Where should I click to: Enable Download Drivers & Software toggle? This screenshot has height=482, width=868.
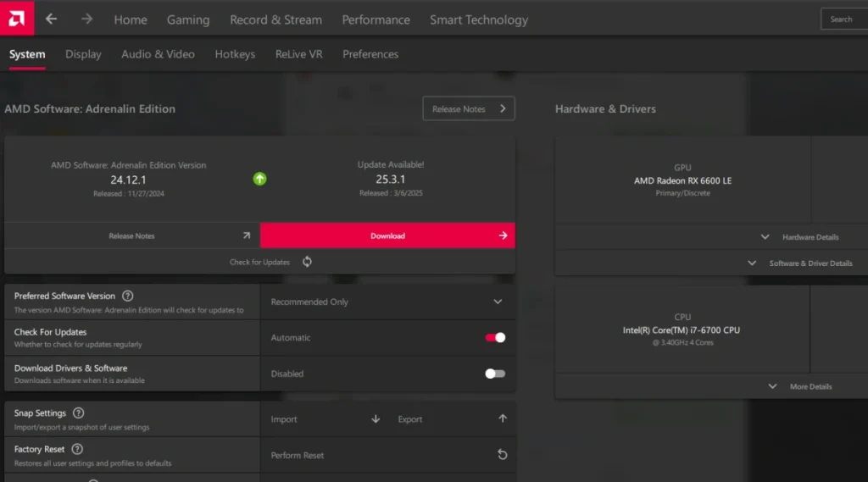(x=495, y=374)
